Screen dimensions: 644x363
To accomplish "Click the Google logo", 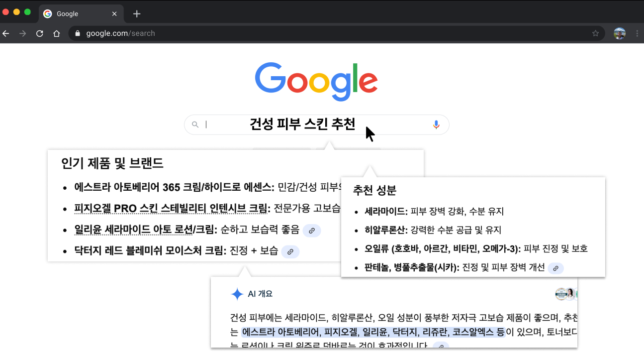I will pyautogui.click(x=316, y=81).
